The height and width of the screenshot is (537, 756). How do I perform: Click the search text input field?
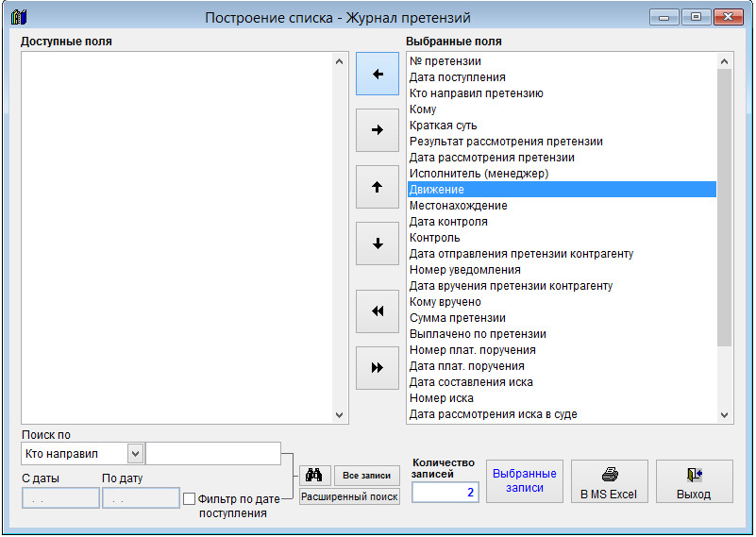(213, 454)
